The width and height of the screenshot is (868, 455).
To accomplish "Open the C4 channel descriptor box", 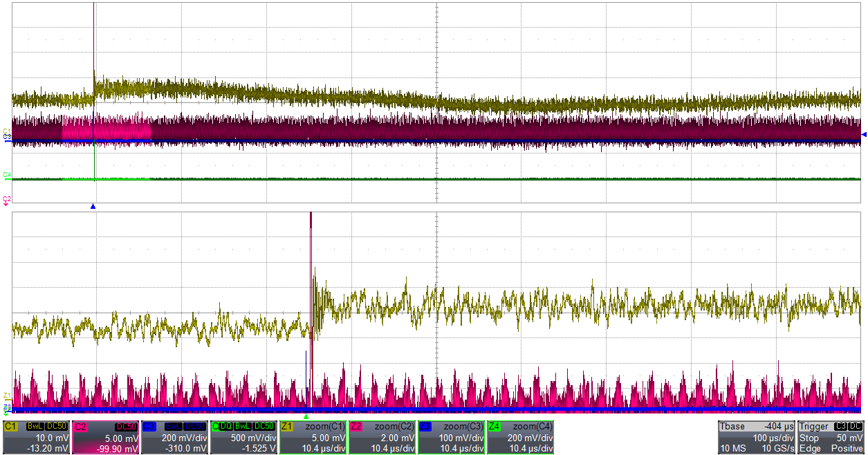I will pos(243,437).
